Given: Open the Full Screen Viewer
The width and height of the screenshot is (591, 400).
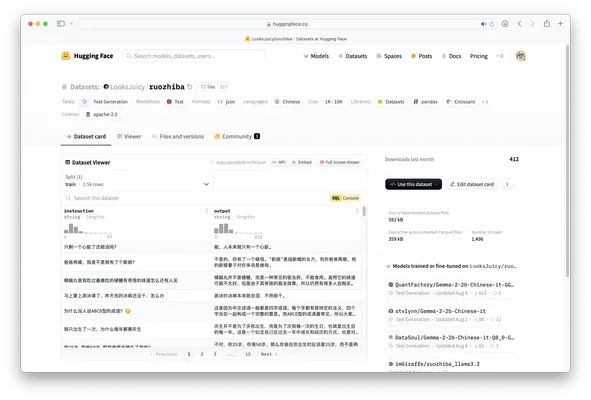Looking at the screenshot, I should click(340, 162).
